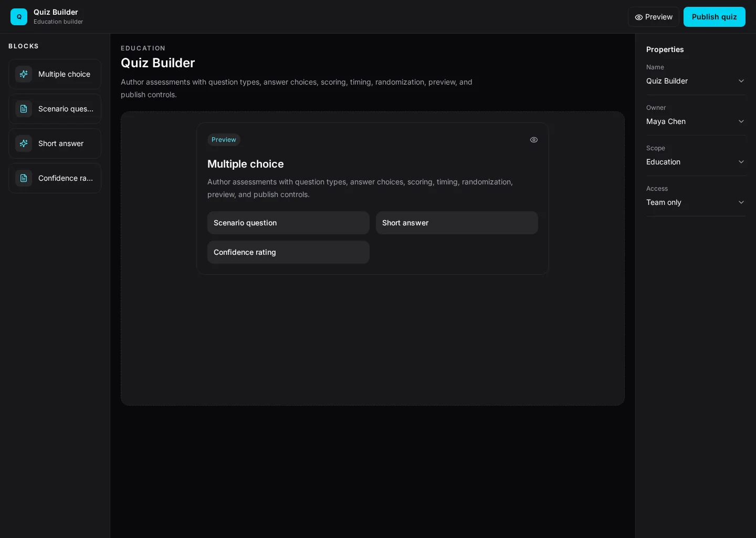Add the Multiple choice block
Screen dimensions: 756x538
pos(55,74)
